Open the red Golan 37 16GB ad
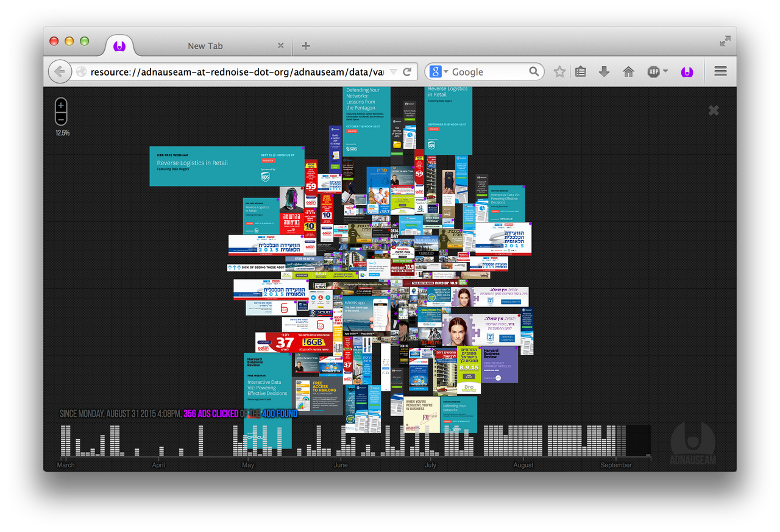The height and width of the screenshot is (532, 780). tap(294, 342)
